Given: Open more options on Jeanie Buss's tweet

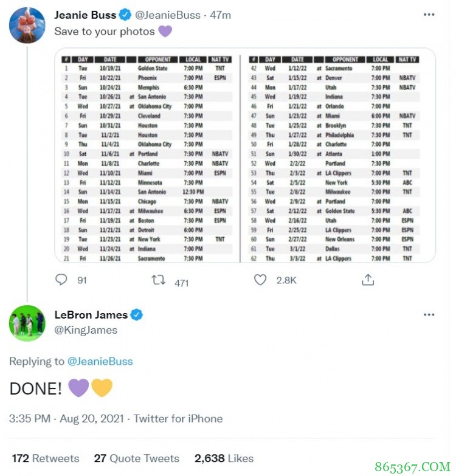Looking at the screenshot, I should tap(429, 15).
